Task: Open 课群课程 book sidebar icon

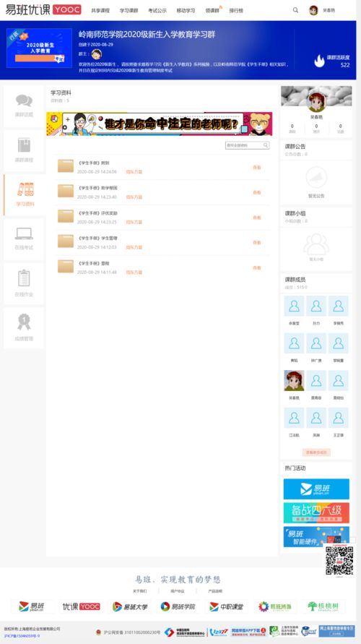Action: (24, 145)
